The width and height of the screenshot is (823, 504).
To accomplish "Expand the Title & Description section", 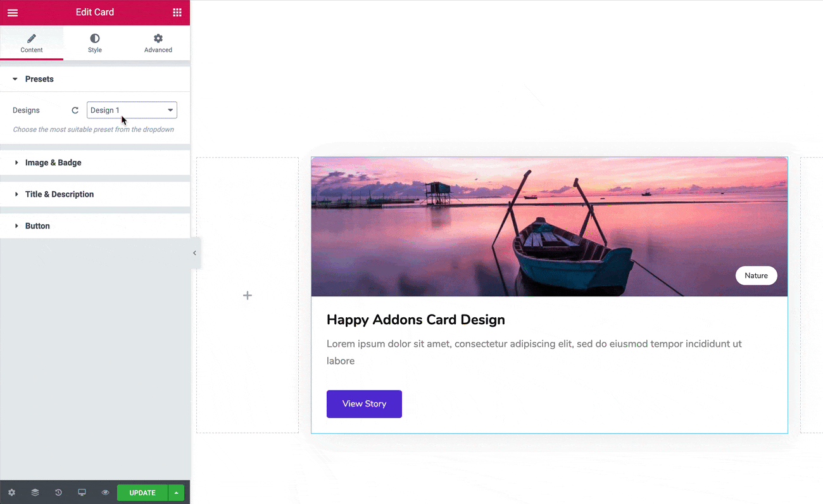I will coord(60,194).
